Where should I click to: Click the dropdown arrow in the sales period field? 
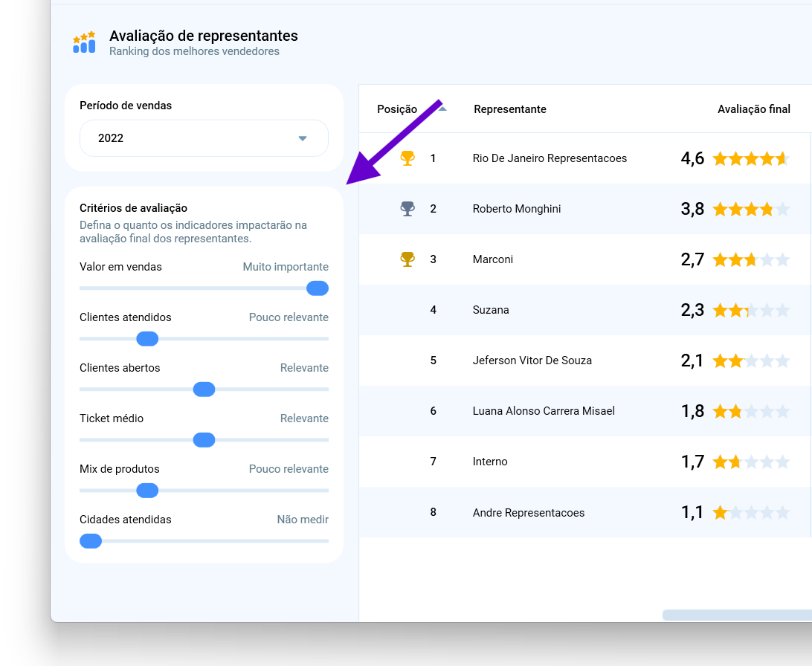303,138
